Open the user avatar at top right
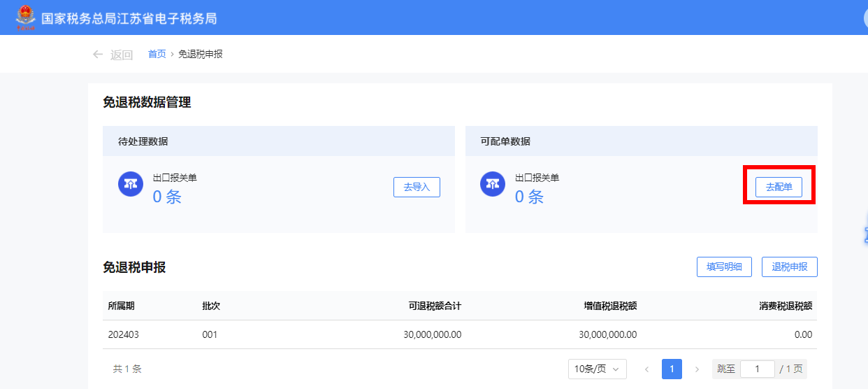The width and height of the screenshot is (868, 389). click(x=864, y=17)
